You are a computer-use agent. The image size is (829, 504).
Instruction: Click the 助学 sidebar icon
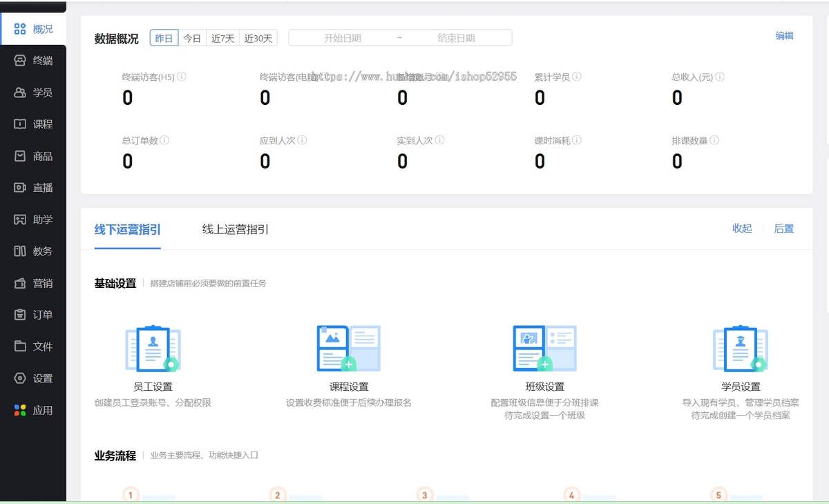[x=20, y=220]
